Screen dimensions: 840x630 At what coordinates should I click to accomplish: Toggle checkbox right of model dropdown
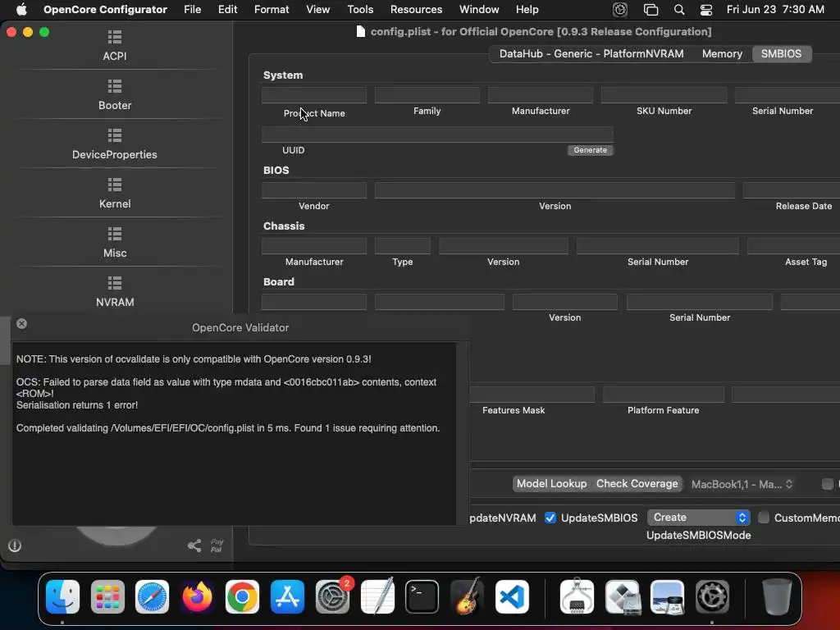point(828,484)
